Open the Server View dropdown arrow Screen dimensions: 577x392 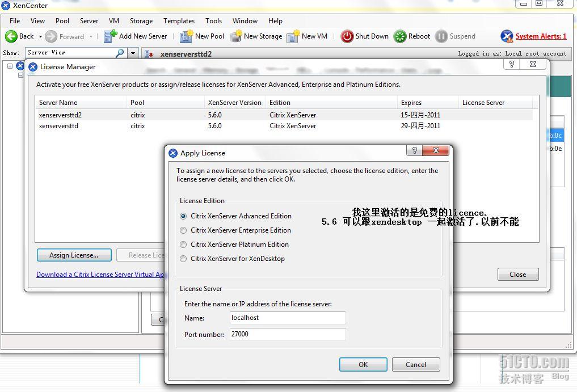tap(133, 53)
